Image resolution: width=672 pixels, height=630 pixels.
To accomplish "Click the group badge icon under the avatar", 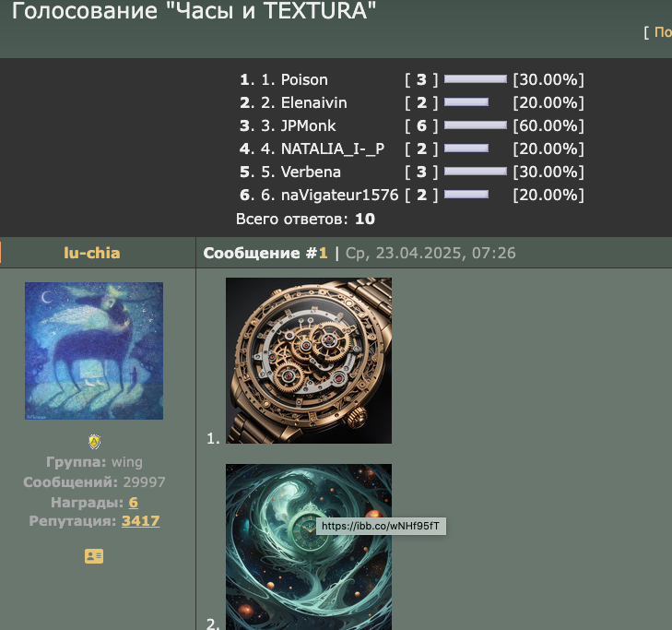I will [94, 442].
